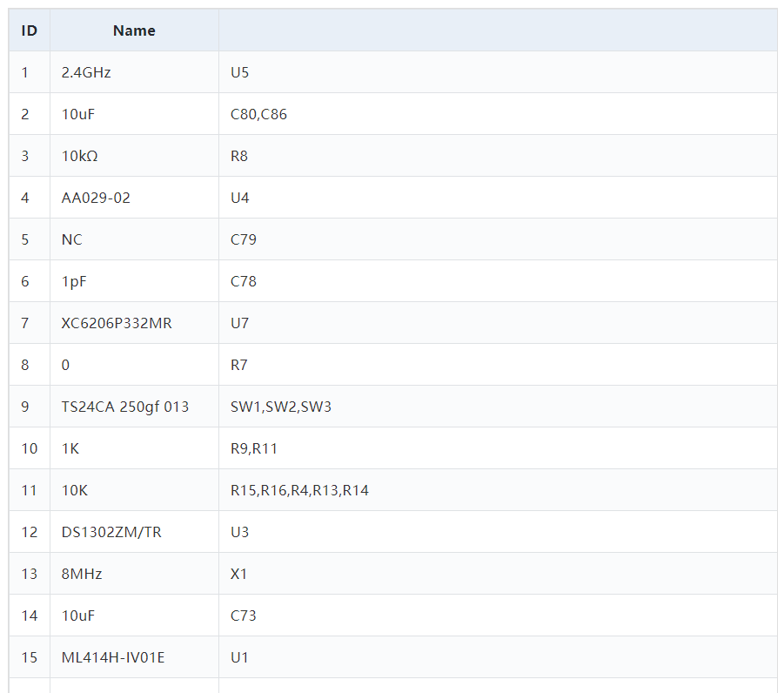This screenshot has height=693, width=784.
Task: Click ID cell number 9
Action: point(30,407)
